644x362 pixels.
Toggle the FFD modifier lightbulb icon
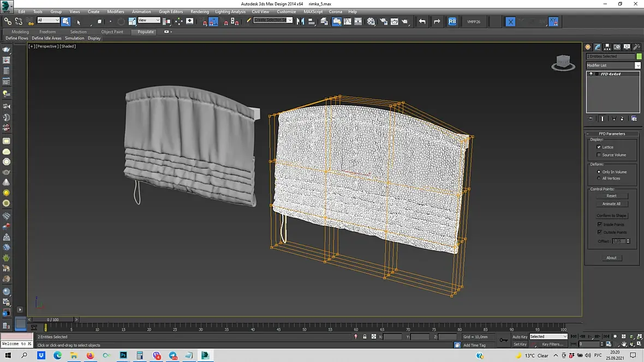tap(591, 74)
